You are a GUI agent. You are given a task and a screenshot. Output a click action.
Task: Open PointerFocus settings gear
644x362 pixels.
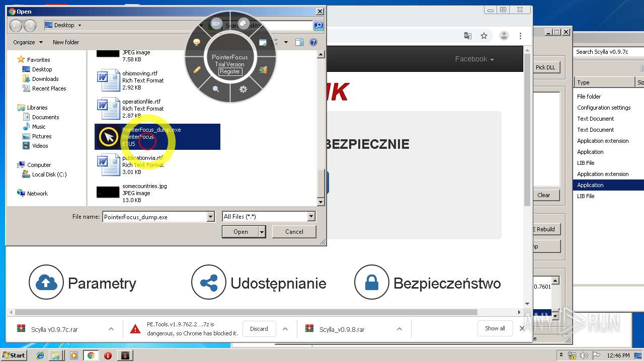tap(244, 89)
